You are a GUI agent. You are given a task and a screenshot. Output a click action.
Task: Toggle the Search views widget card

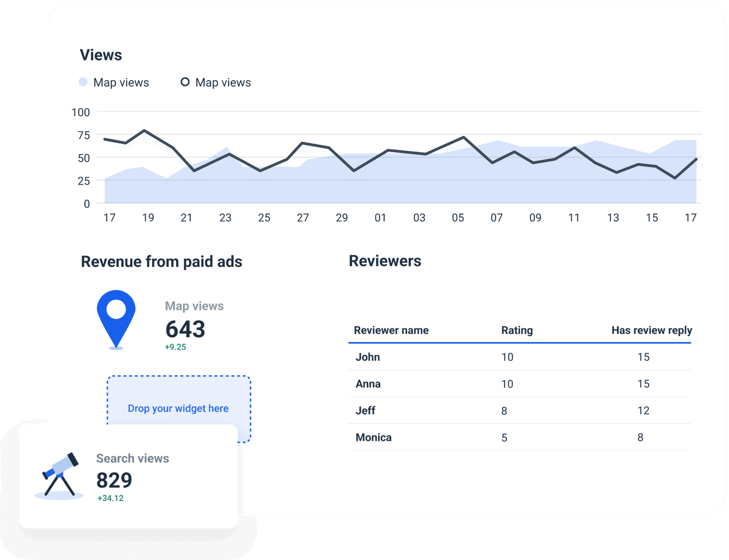tap(128, 476)
